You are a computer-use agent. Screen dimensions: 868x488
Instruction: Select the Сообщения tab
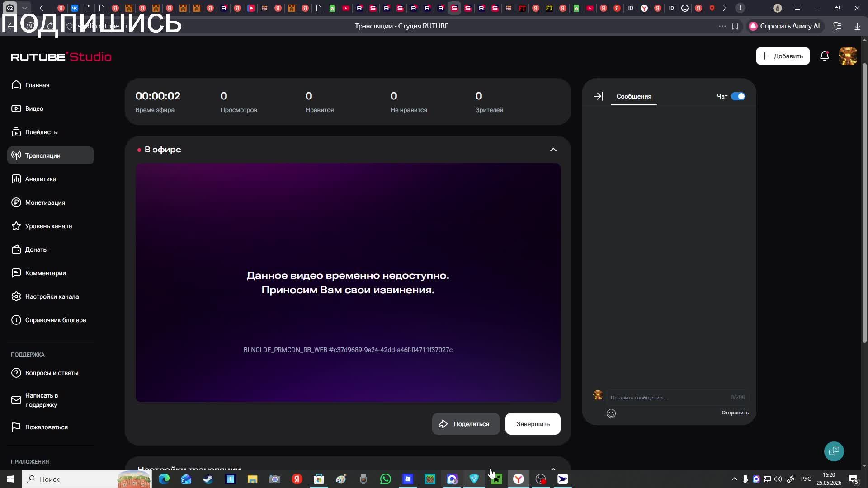point(634,96)
